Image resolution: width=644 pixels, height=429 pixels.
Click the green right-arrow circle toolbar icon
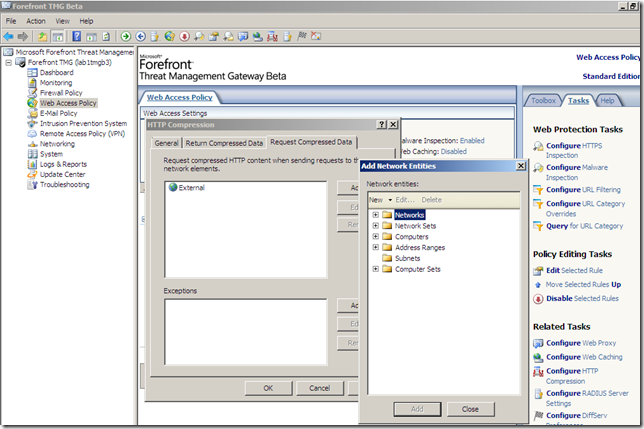(126, 37)
